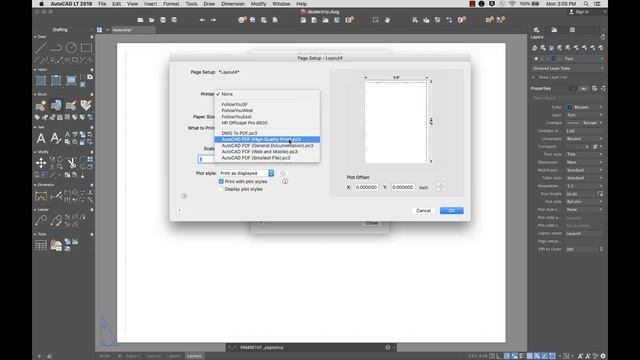Image resolution: width=640 pixels, height=360 pixels.
Task: Click the New drawing icon in toolbar
Action: tap(140, 20)
